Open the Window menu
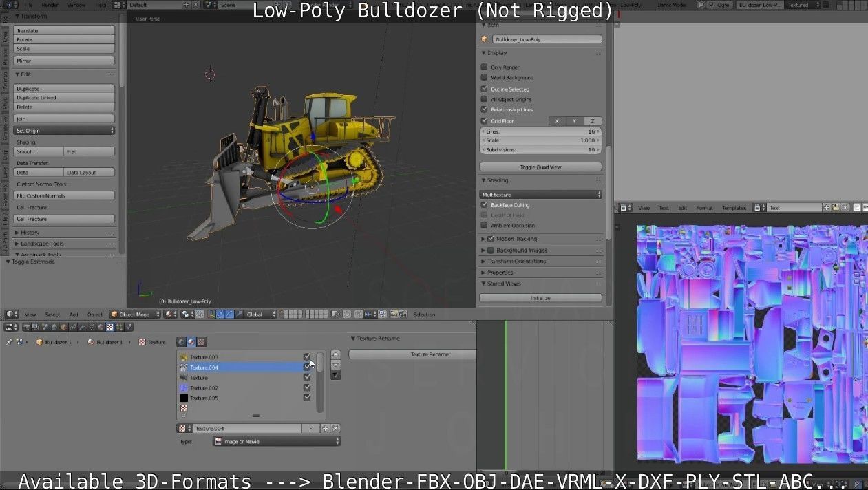This screenshot has height=490, width=868. tap(76, 5)
